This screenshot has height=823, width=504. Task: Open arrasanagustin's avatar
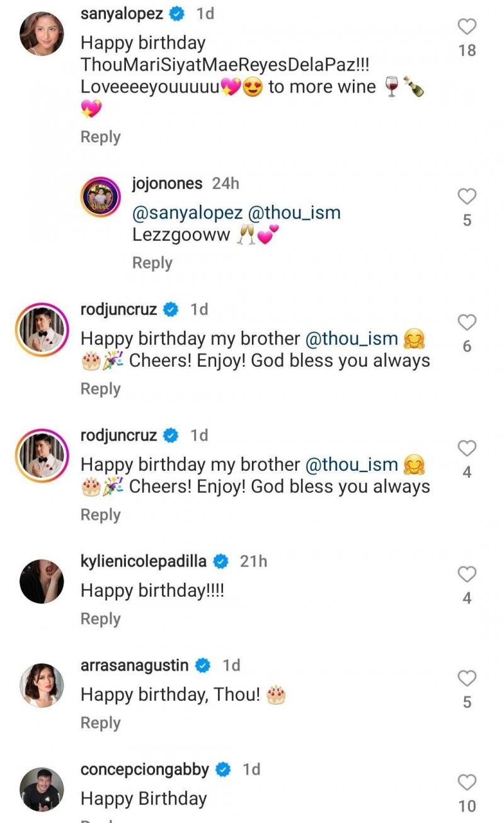coord(42,685)
